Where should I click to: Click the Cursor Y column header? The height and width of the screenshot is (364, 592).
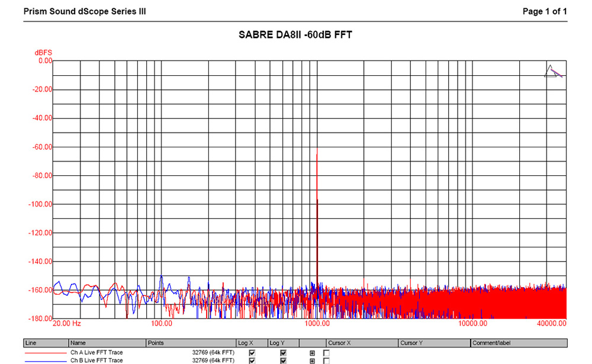coord(434,343)
